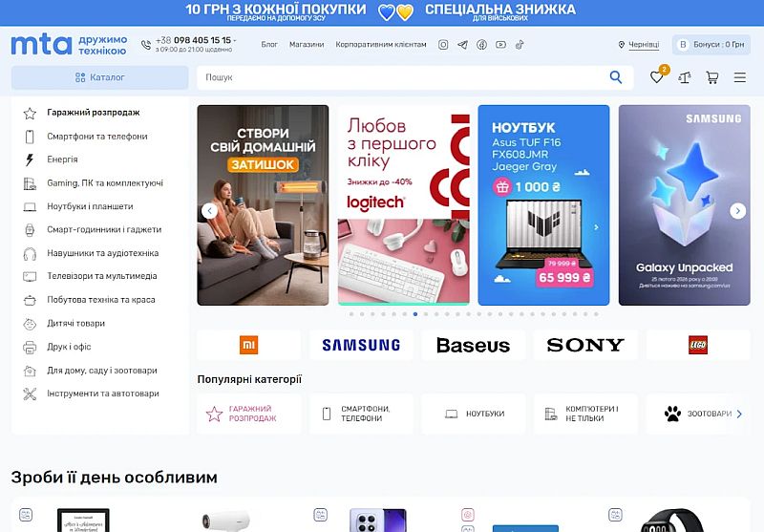The height and width of the screenshot is (532, 764).
Task: Click the Енергія lightning icon
Action: coord(30,160)
